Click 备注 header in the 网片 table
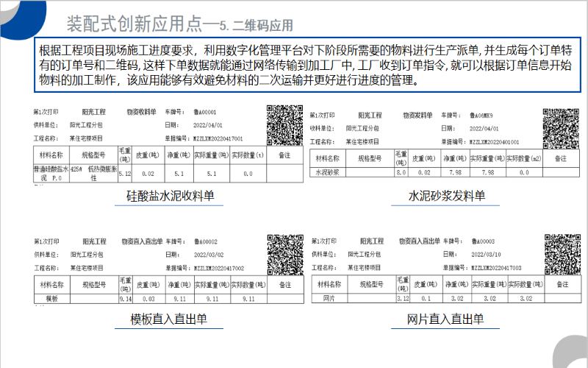 562,284
